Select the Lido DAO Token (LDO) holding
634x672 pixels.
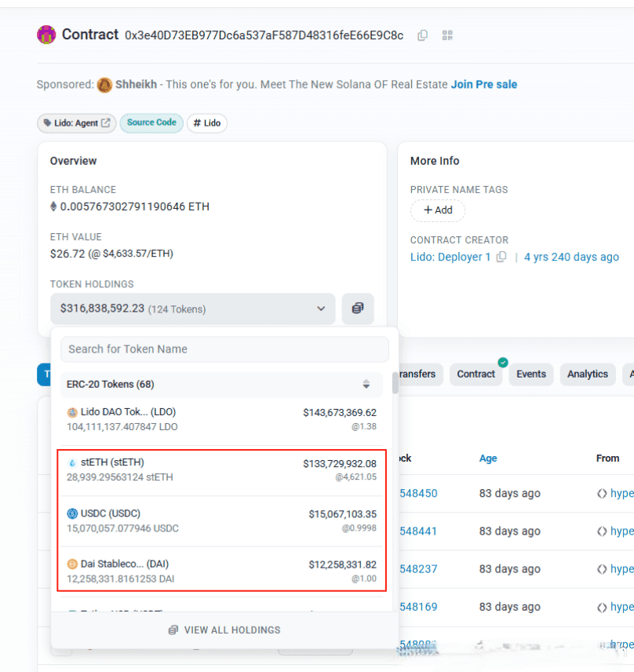point(221,419)
